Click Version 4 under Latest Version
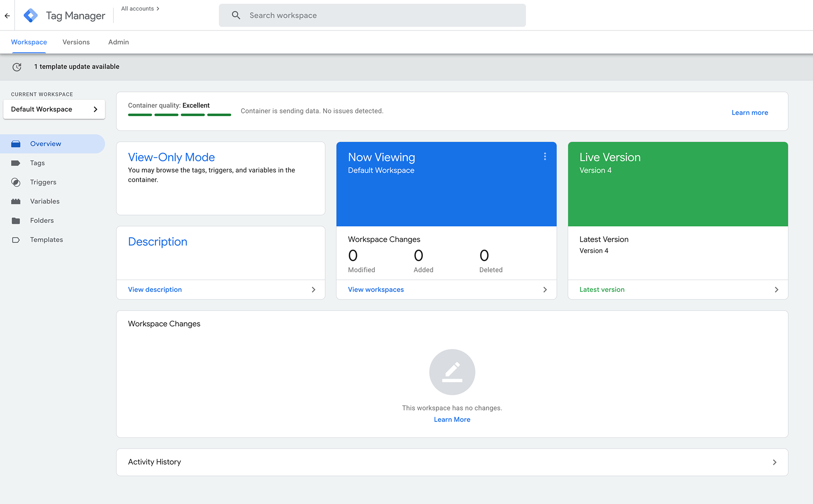The image size is (813, 504). tap(594, 251)
